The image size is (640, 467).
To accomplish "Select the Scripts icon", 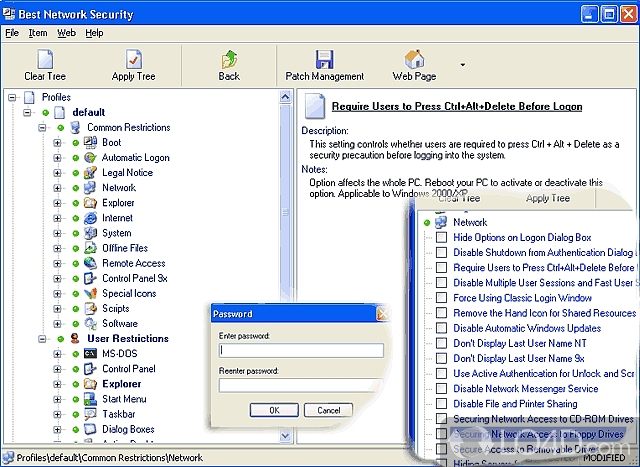I will (90, 308).
